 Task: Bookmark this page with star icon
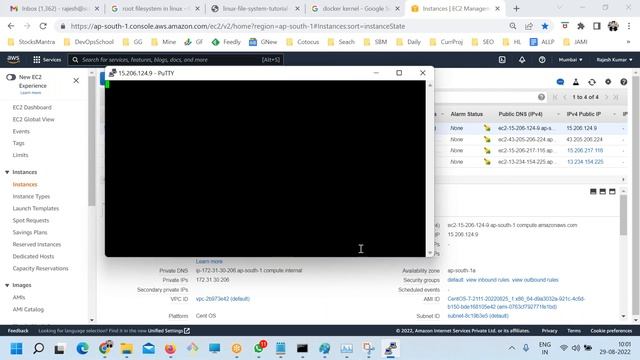pyautogui.click(x=545, y=26)
